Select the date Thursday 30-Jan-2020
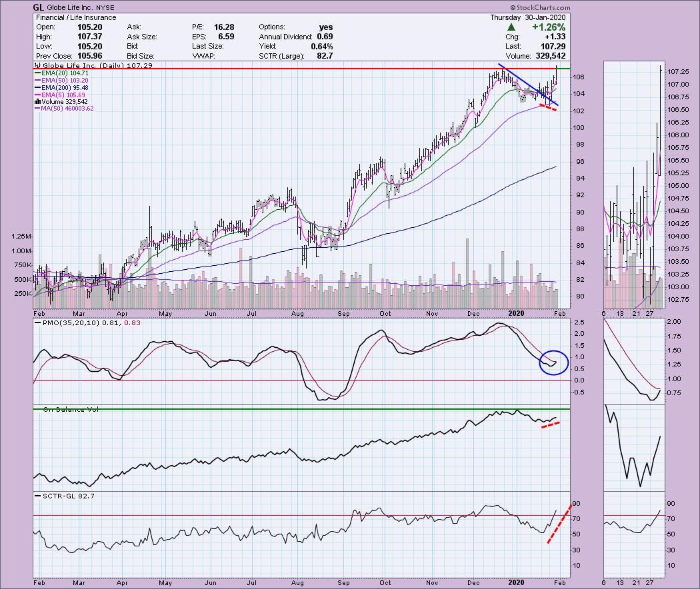 (x=528, y=17)
